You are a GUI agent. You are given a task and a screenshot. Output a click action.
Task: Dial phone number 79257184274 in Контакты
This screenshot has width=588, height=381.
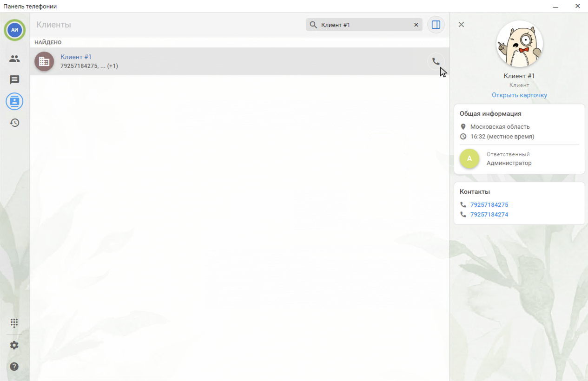pos(489,215)
